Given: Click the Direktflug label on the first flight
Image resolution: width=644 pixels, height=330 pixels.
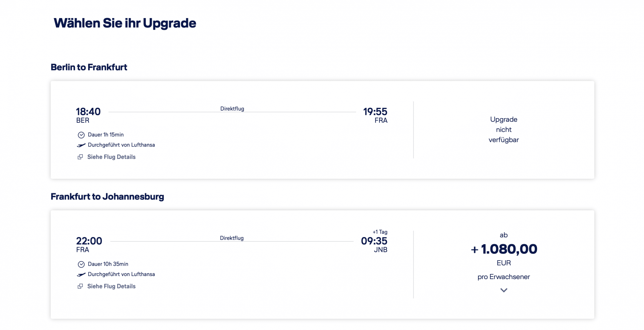Looking at the screenshot, I should coord(232,108).
